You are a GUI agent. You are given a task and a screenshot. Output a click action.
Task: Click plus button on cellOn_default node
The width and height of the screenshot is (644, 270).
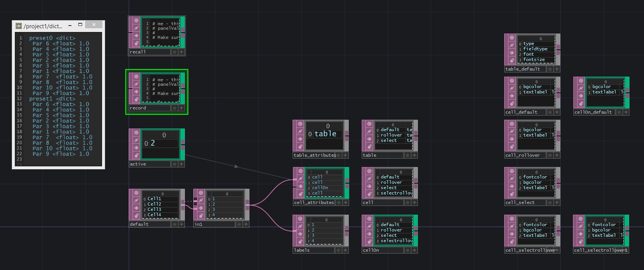pyautogui.click(x=626, y=112)
